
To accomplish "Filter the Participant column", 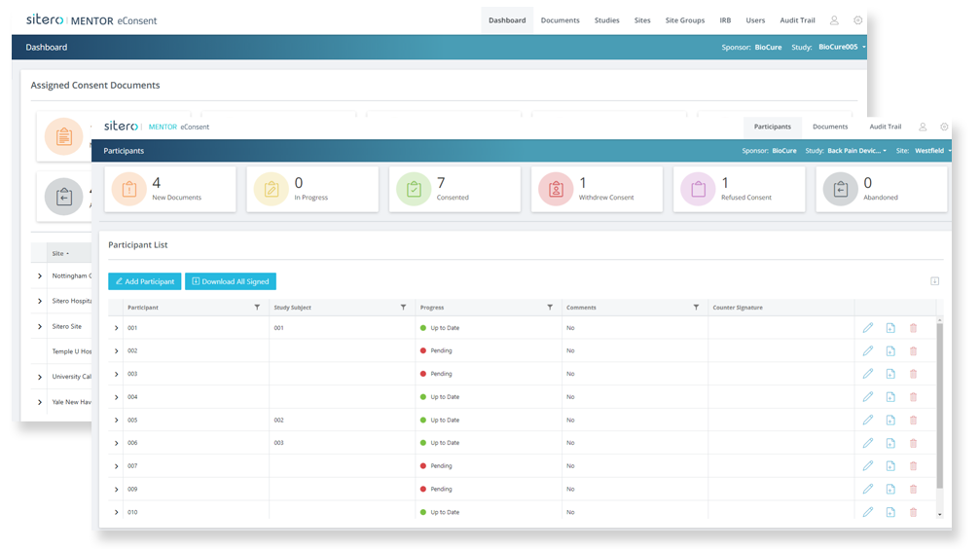I will point(257,308).
